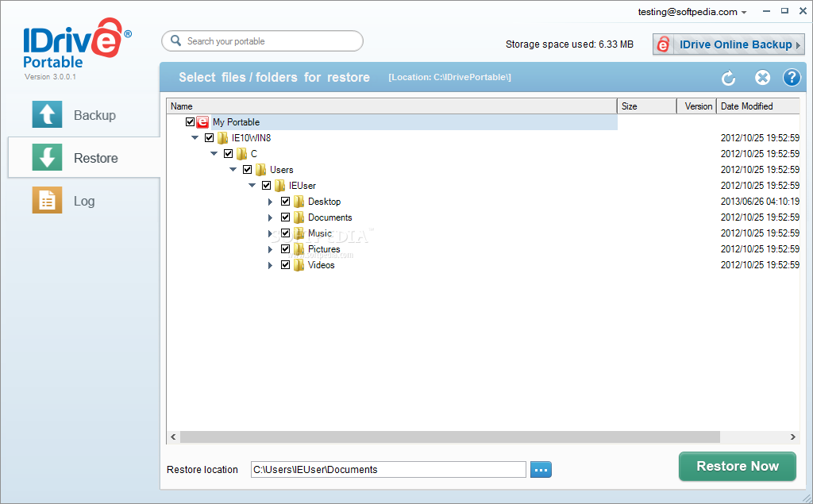
Task: Open the Log document icon
Action: [x=47, y=200]
